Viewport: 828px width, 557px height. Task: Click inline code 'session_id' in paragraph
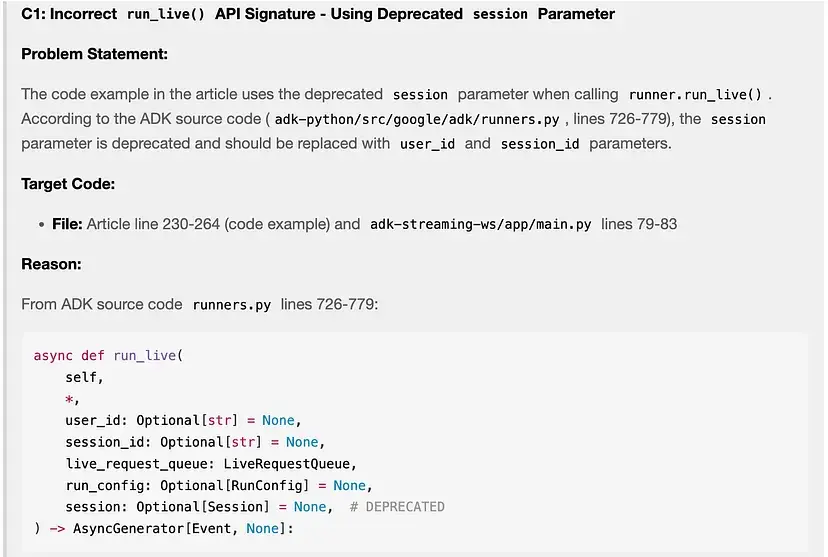(x=540, y=144)
